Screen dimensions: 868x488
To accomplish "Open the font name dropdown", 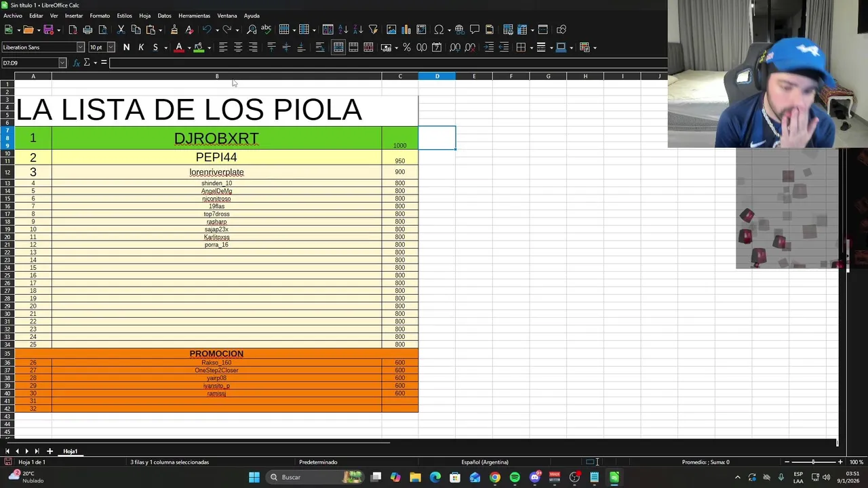I will point(80,47).
